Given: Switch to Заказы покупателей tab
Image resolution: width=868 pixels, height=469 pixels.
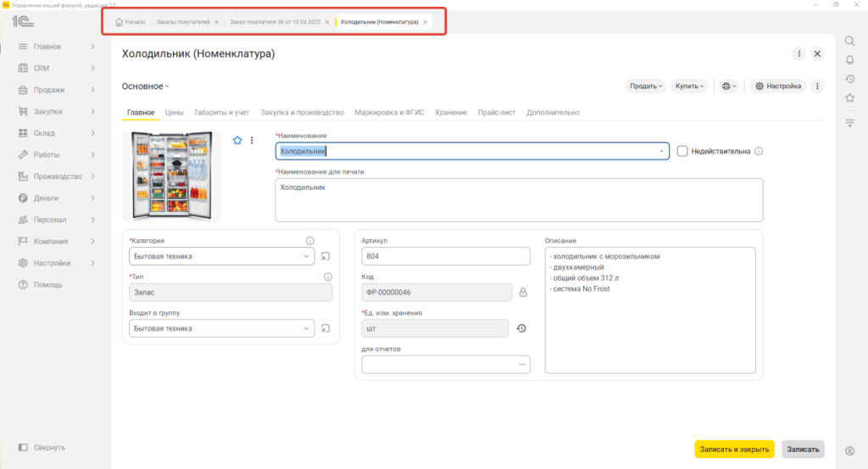Looking at the screenshot, I should point(183,22).
